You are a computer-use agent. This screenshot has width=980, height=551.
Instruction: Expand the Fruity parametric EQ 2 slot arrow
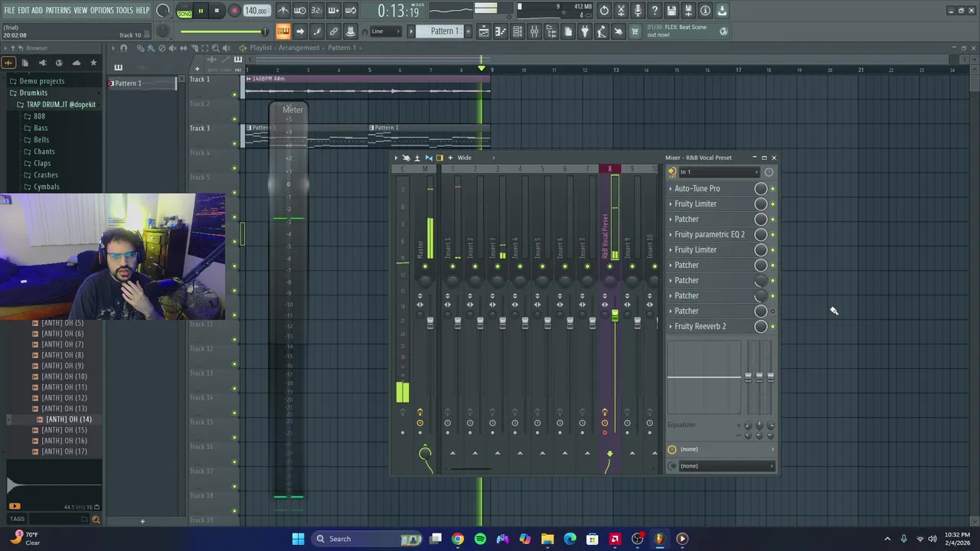pyautogui.click(x=671, y=234)
